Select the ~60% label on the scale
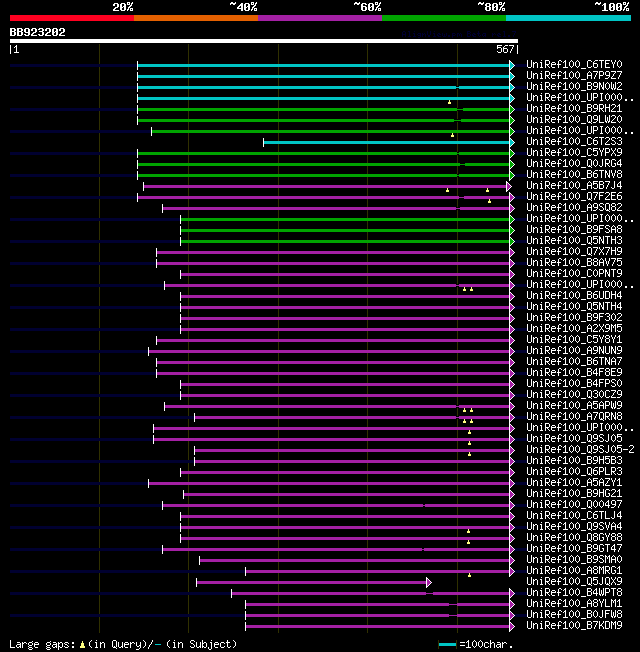 click(x=367, y=7)
